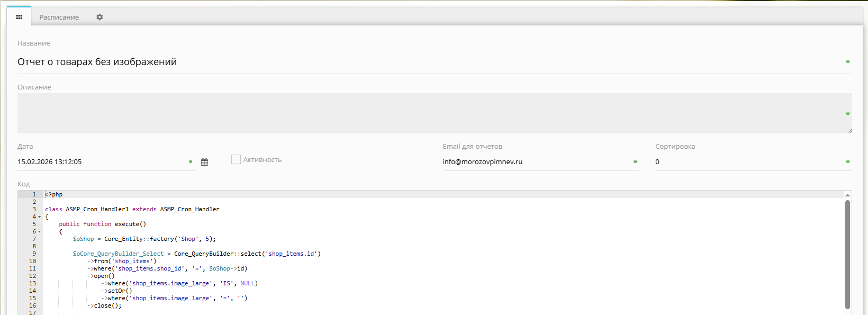This screenshot has height=315, width=868.
Task: Click the green dot in the Сортировка field
Action: (848, 161)
